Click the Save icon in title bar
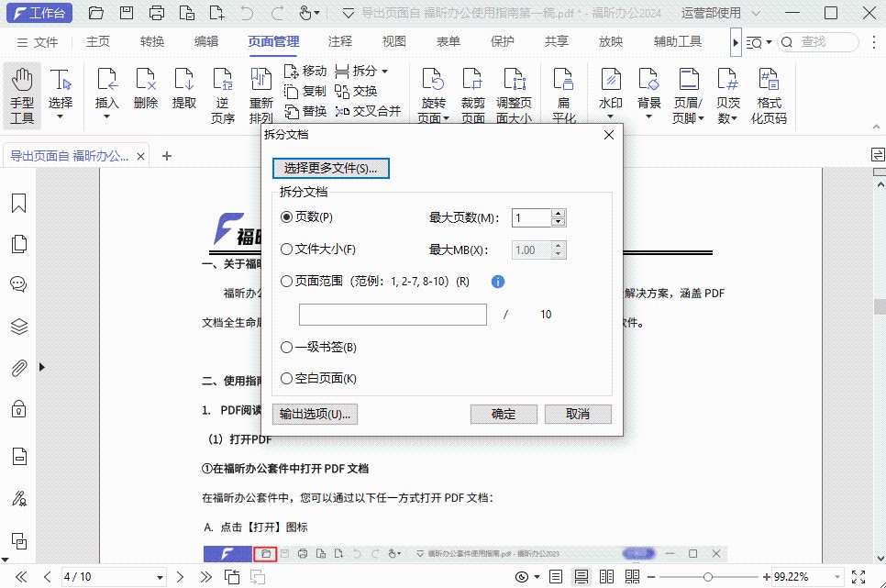Viewport: 886px width, 588px height. click(127, 13)
